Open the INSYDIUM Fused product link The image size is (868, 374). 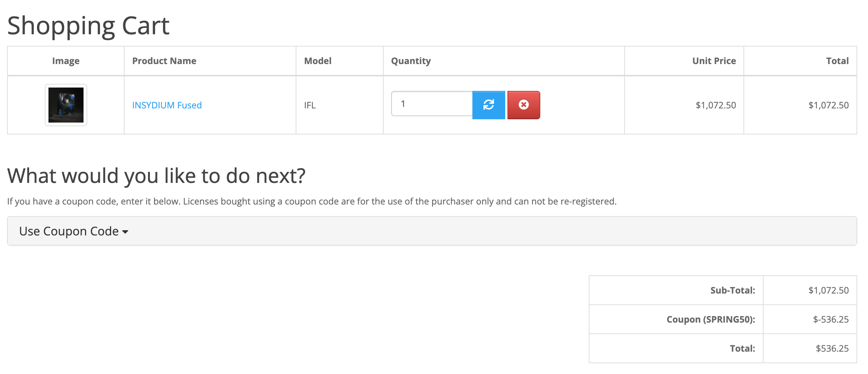pos(167,105)
